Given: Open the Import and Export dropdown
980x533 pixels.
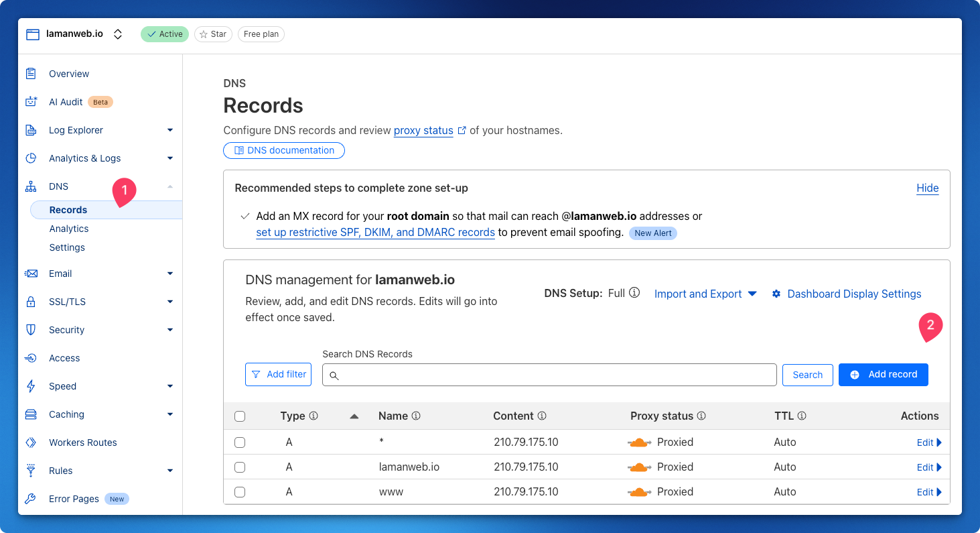Looking at the screenshot, I should [x=705, y=294].
